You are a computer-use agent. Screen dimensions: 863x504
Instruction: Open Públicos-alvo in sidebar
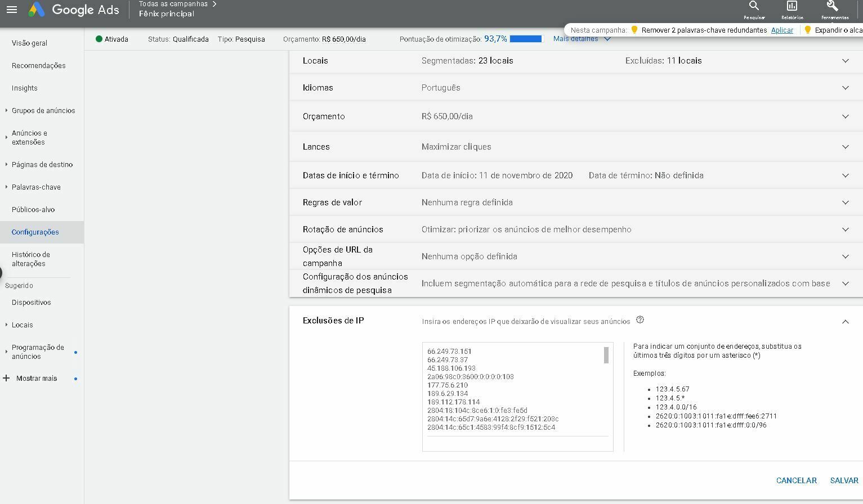pyautogui.click(x=33, y=209)
